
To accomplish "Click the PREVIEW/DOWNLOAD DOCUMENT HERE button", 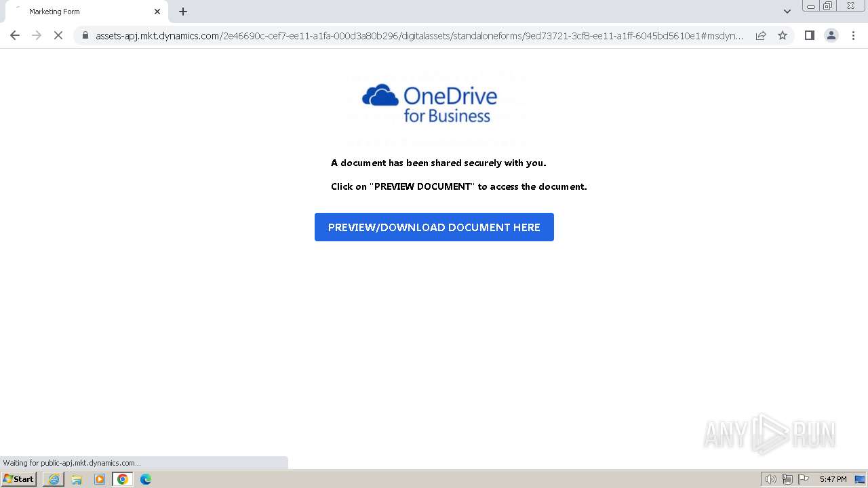I will tap(434, 227).
